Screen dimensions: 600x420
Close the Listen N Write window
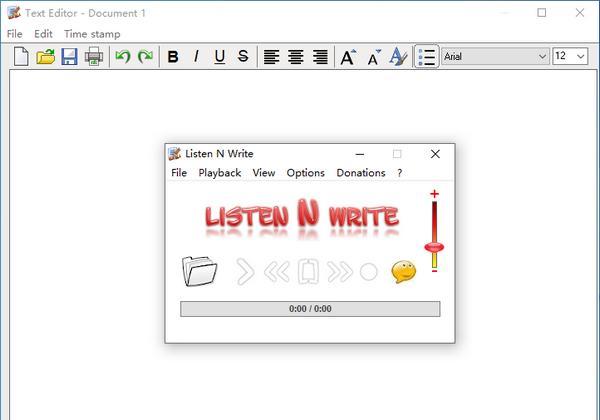pyautogui.click(x=435, y=154)
